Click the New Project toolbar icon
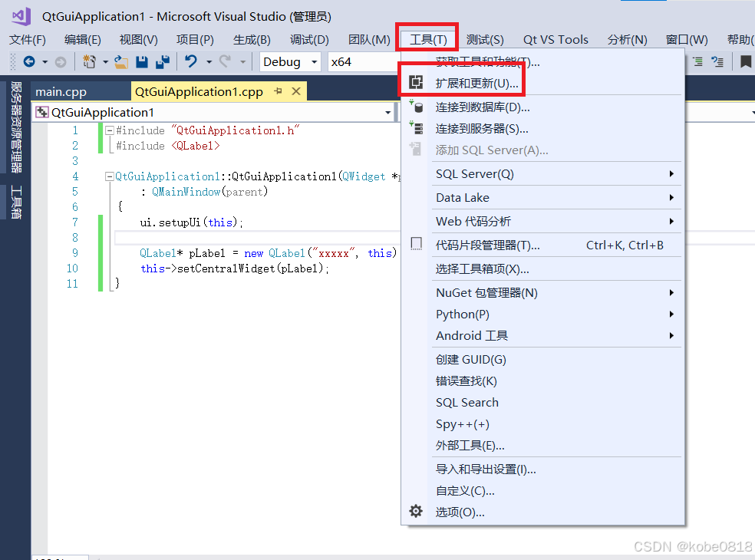 pyautogui.click(x=89, y=61)
